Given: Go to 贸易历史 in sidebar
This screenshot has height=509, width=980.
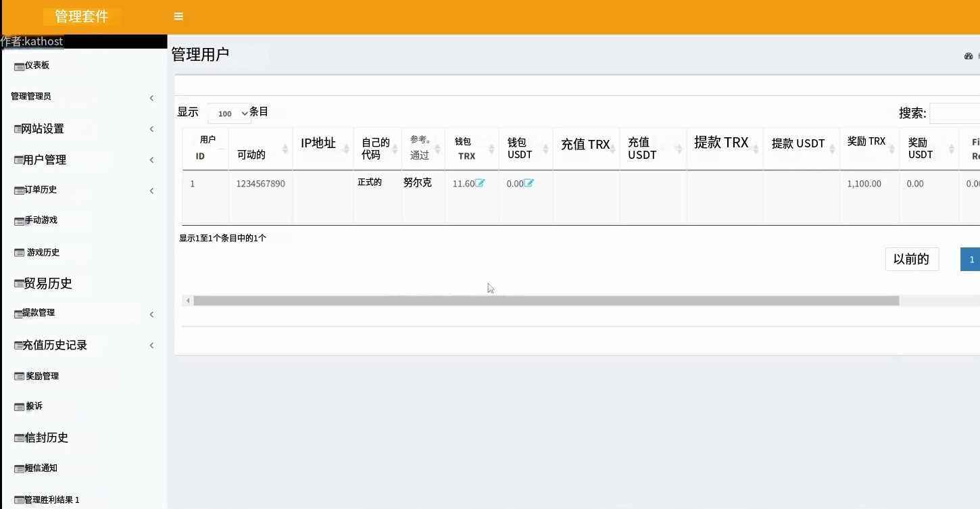Looking at the screenshot, I should click(x=47, y=283).
